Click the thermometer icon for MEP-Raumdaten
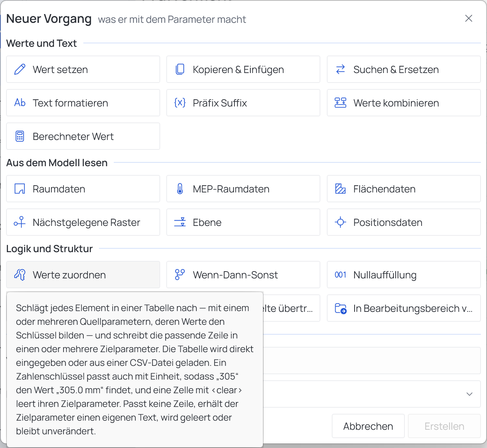The image size is (487, 448). (x=180, y=189)
